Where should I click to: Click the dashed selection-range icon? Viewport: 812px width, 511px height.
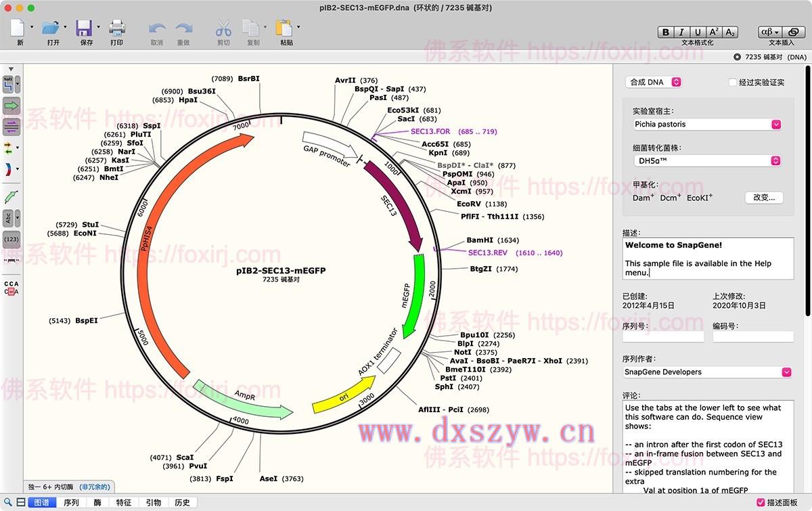coord(11,260)
